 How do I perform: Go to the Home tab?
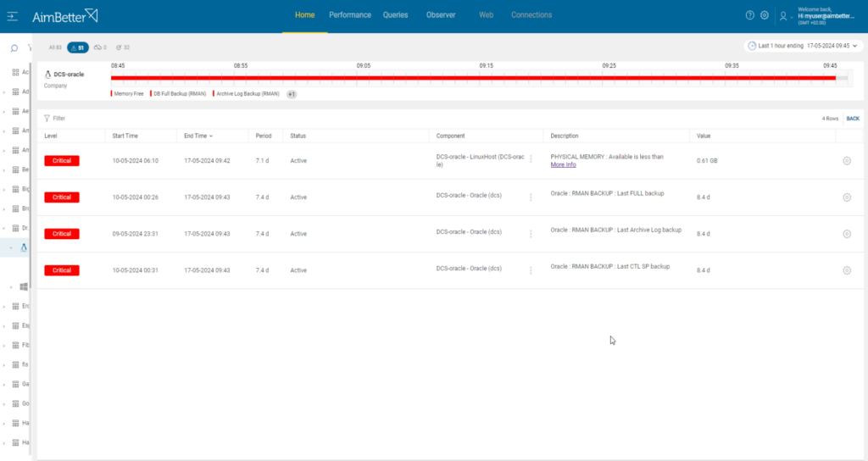coord(304,15)
